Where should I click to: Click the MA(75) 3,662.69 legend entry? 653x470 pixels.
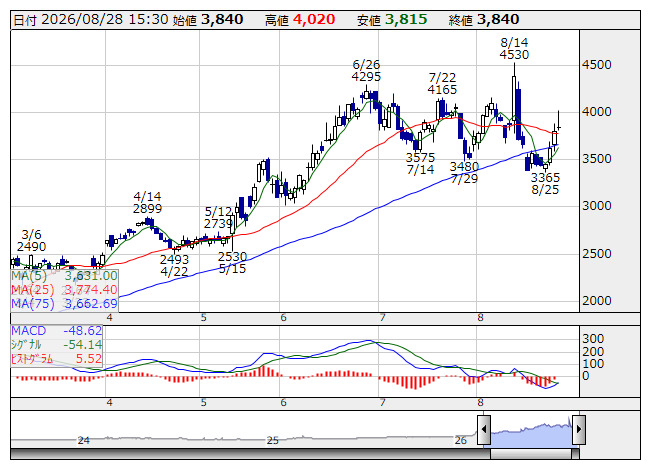pos(64,304)
